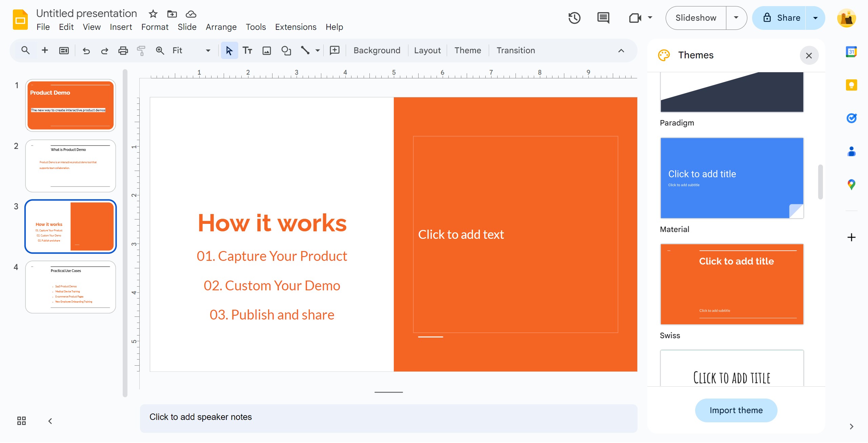Apply the Paradigm theme

click(732, 92)
